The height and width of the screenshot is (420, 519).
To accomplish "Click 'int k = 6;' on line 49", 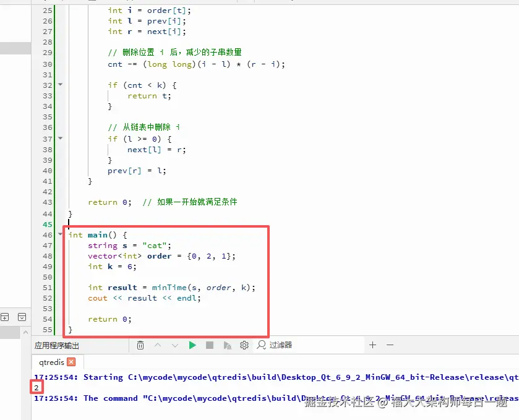I will point(112,267).
